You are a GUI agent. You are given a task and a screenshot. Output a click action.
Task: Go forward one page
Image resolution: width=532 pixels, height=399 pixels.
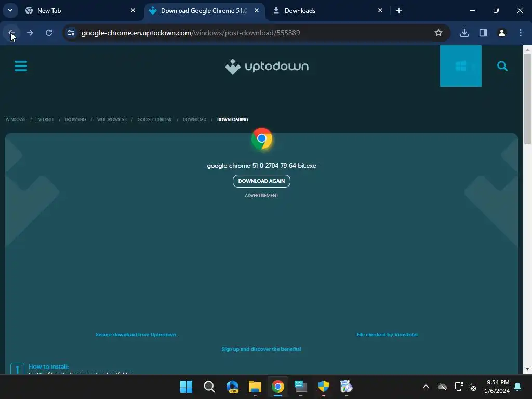click(x=30, y=33)
